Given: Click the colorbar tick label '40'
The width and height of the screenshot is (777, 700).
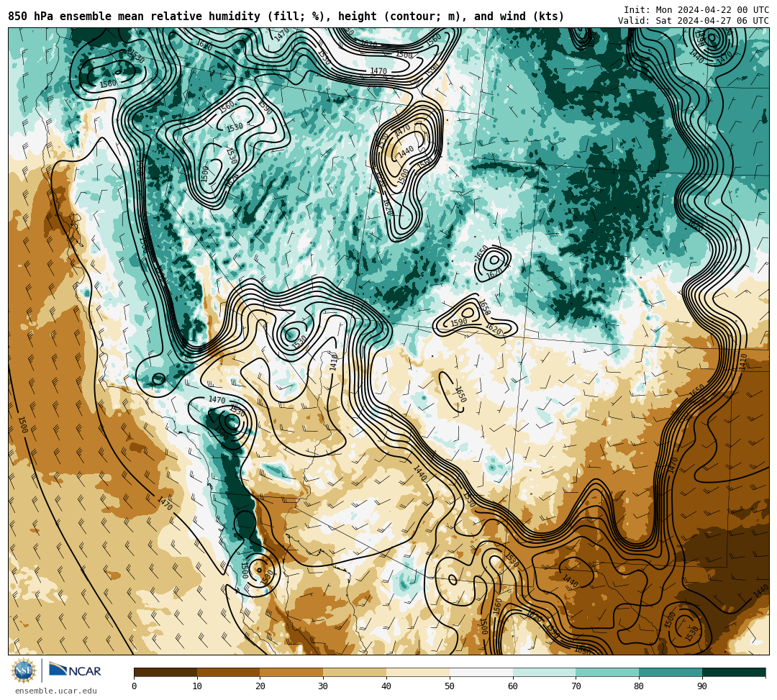Looking at the screenshot, I should 386,686.
